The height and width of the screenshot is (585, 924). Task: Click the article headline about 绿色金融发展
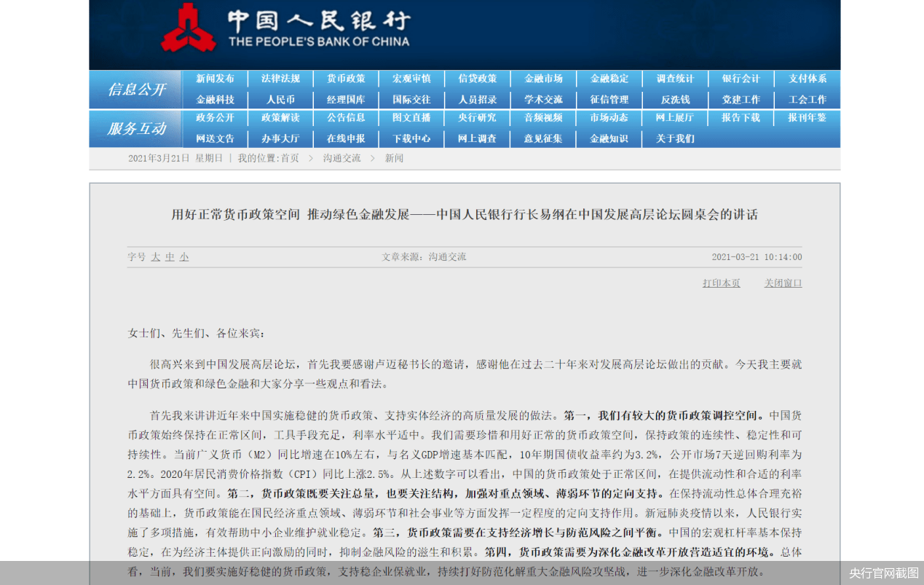[465, 214]
